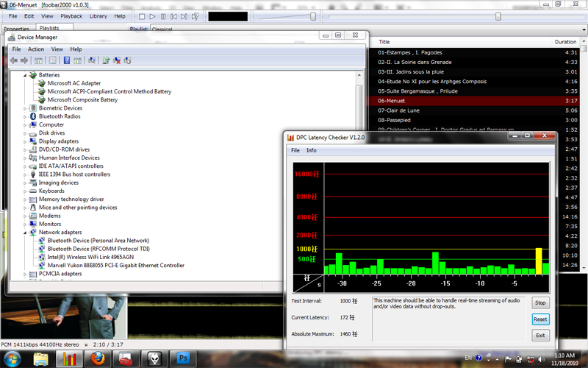Collapse the Network adapters node

pyautogui.click(x=25, y=233)
